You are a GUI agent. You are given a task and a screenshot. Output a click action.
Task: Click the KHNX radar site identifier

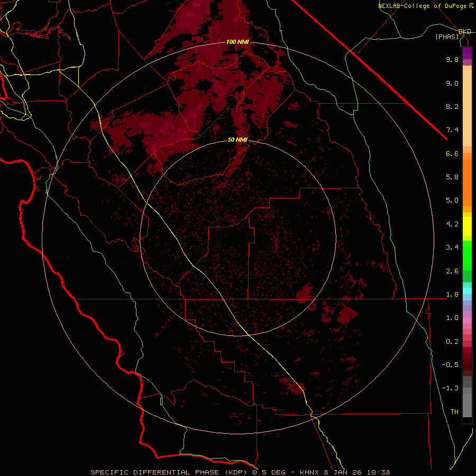309,472
